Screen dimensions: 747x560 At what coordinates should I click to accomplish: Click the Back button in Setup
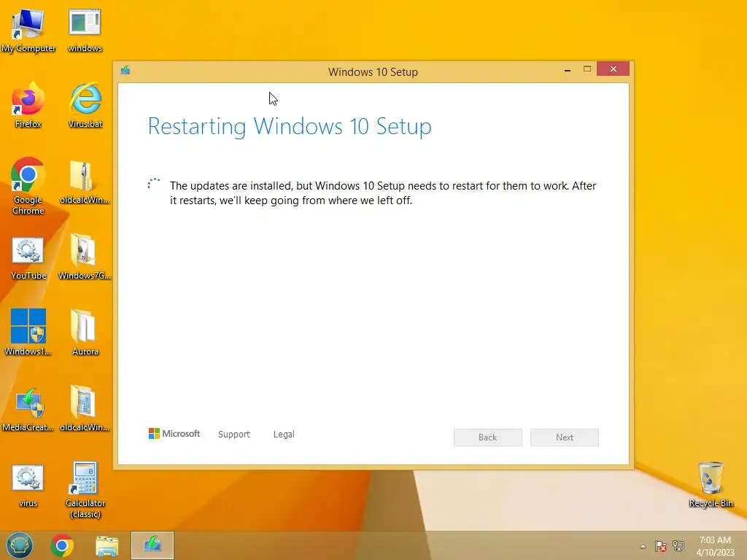coord(488,437)
